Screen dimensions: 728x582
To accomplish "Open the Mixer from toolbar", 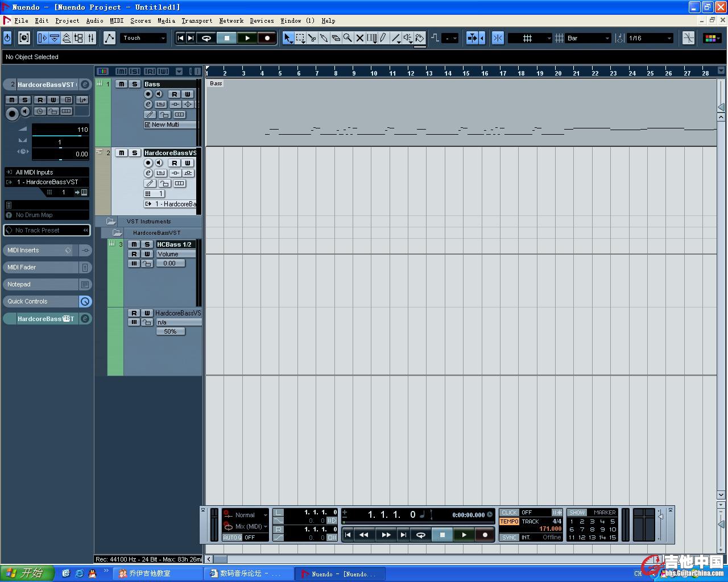I will pos(91,38).
